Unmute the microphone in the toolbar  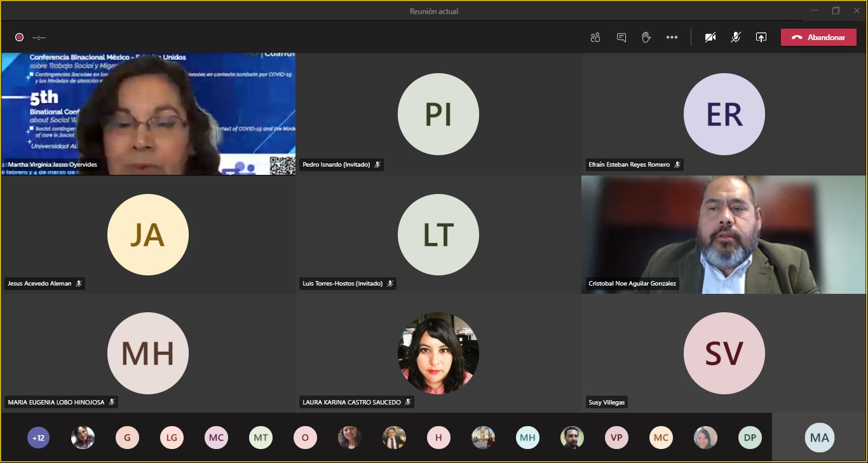[x=735, y=38]
